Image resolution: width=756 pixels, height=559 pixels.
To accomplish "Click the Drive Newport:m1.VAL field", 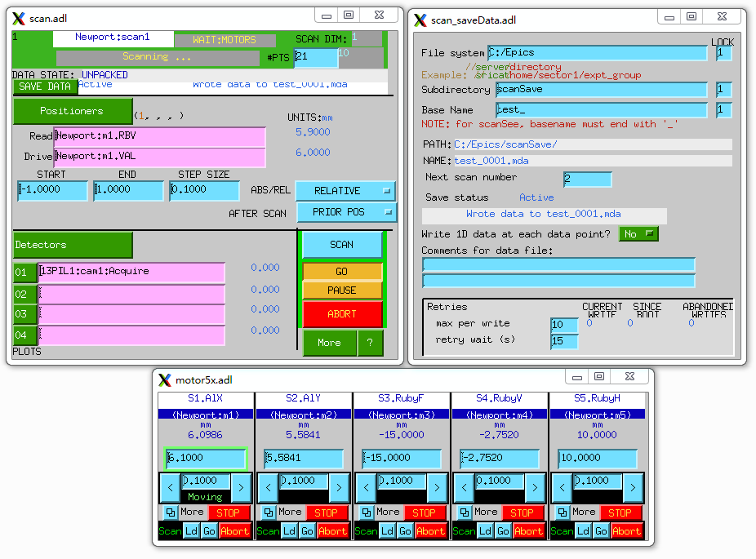I will pos(159,157).
